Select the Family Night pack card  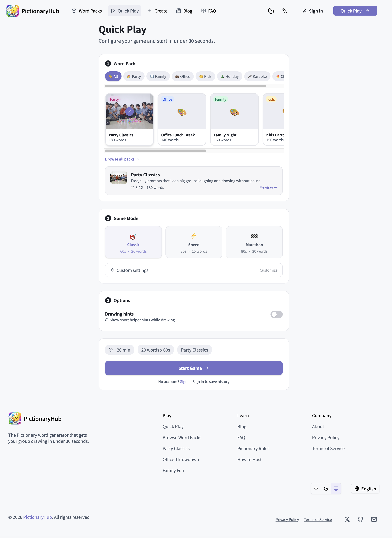pyautogui.click(x=234, y=119)
